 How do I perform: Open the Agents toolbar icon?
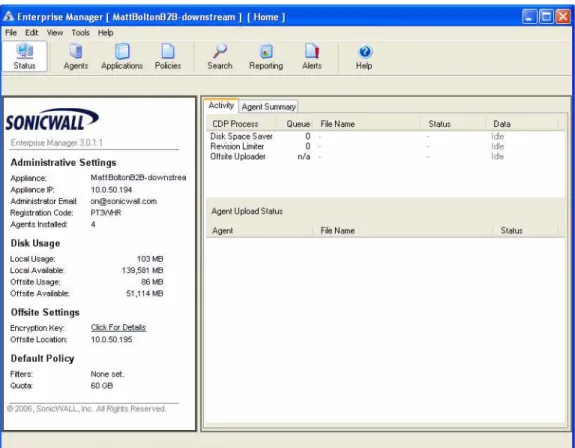76,56
